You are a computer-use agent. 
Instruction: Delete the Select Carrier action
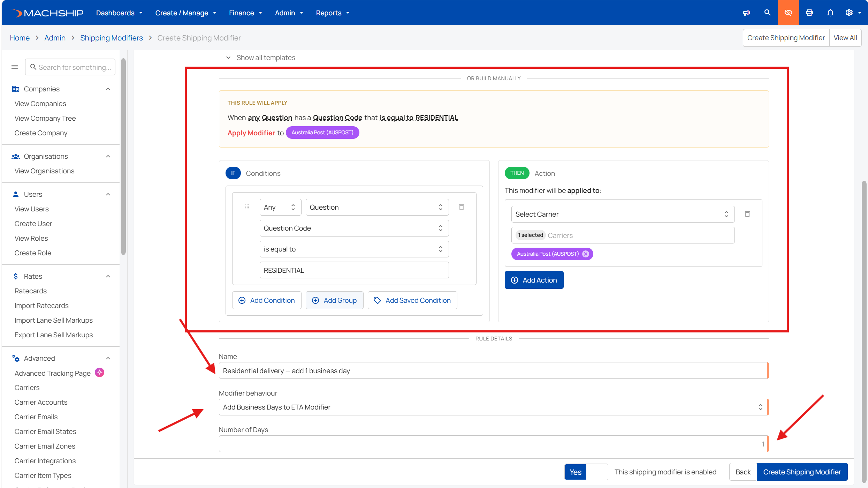[747, 214]
